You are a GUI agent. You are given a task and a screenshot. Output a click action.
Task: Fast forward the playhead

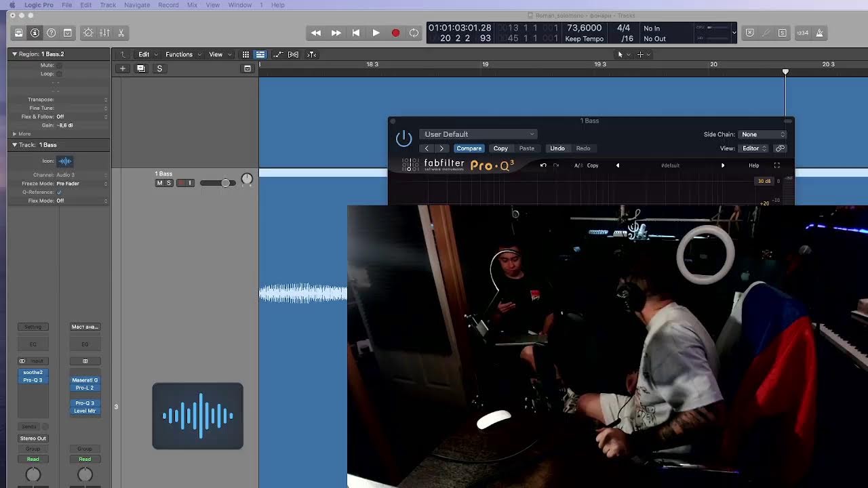336,33
